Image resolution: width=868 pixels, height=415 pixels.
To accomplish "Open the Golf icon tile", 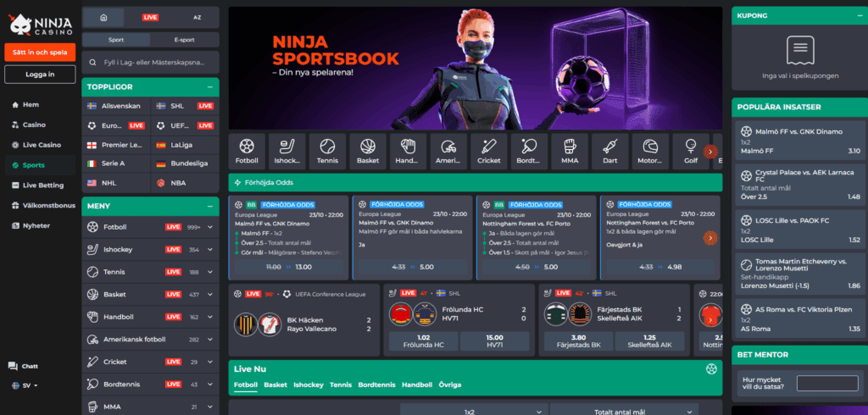I will 690,151.
